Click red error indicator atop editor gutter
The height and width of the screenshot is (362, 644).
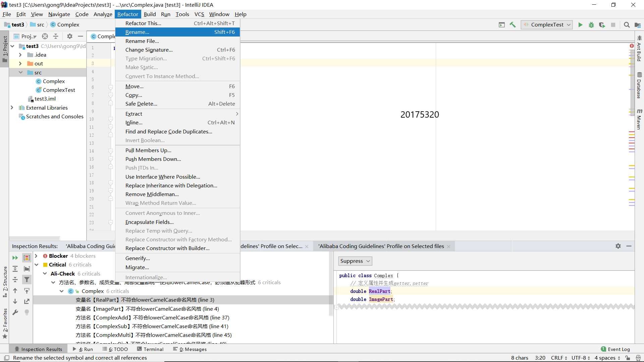click(x=632, y=46)
